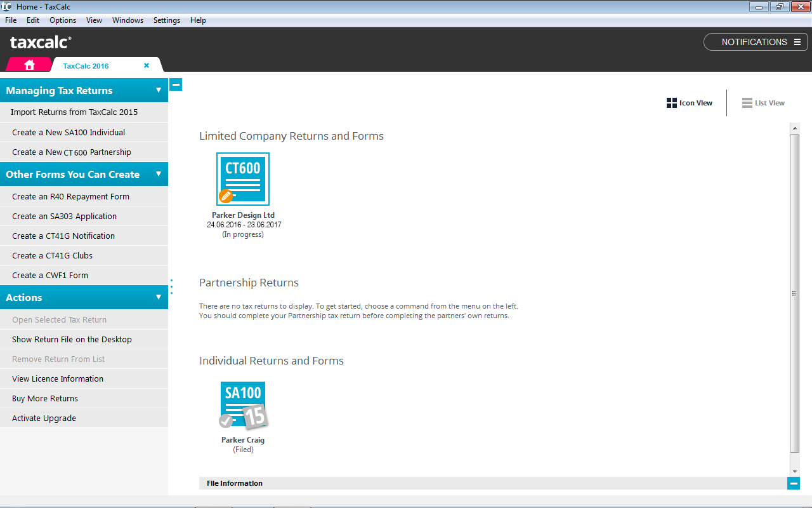Collapse the Managing Tax Returns section
Viewport: 812px width, 508px height.
[159, 90]
